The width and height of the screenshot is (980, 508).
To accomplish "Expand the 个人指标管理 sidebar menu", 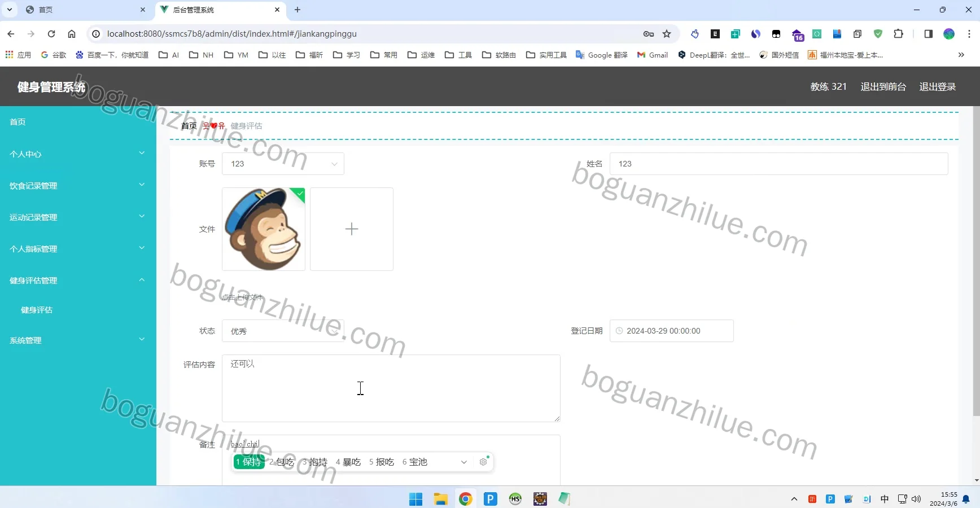I will click(x=78, y=248).
